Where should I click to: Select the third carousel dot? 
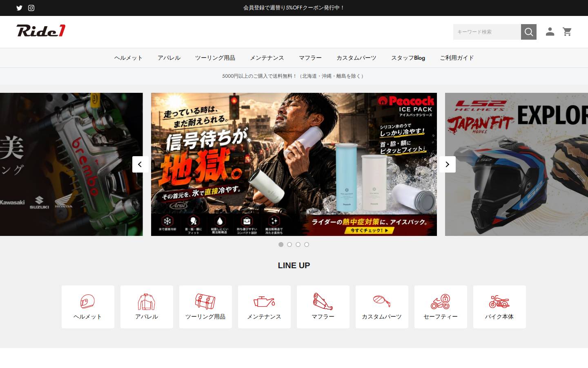[298, 245]
